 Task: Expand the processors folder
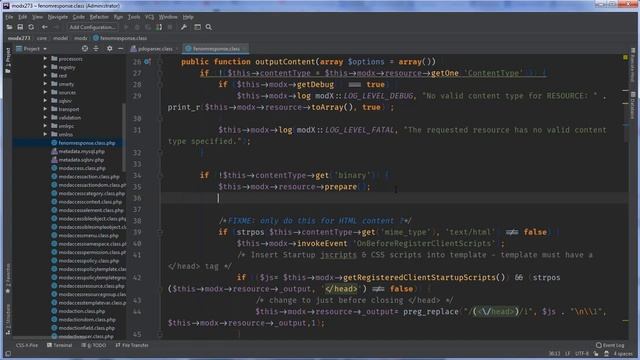click(45, 59)
